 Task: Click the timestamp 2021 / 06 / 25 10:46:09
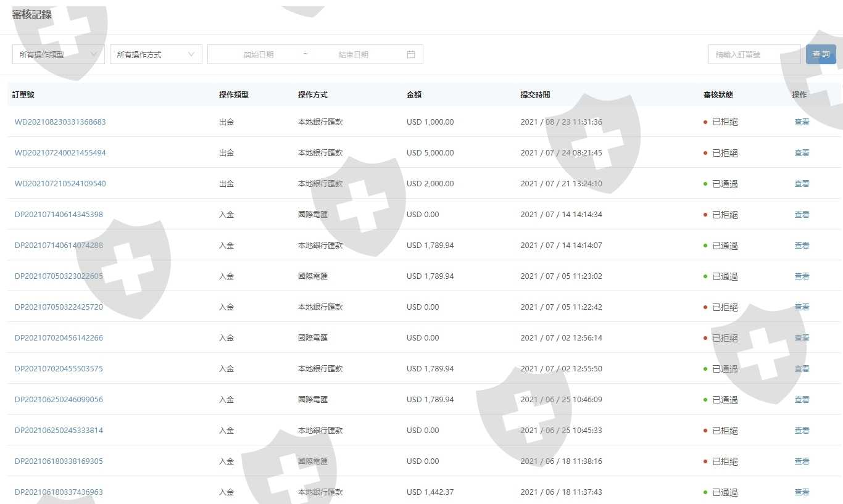pyautogui.click(x=562, y=400)
